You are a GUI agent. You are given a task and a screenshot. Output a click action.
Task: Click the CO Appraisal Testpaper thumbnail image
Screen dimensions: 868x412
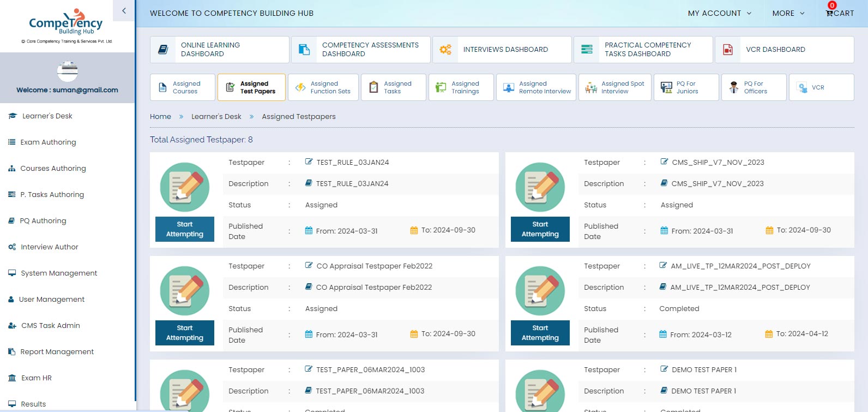[185, 291]
